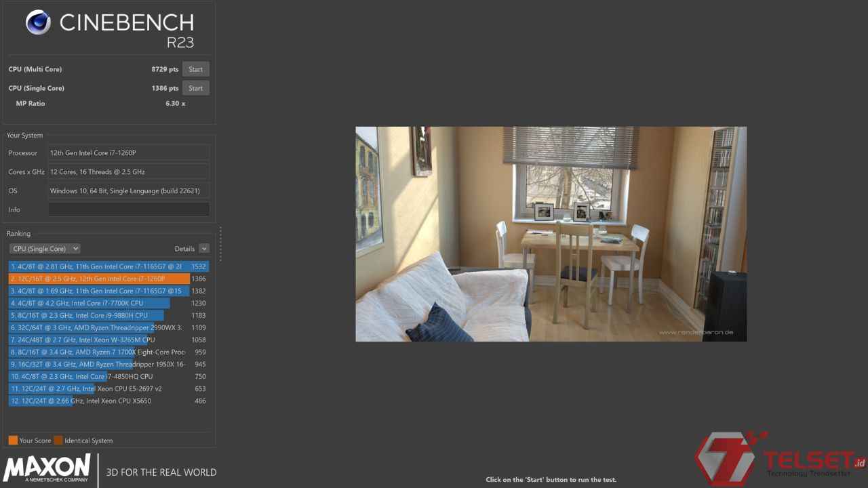Click the Cores x GHz field
Image resolution: width=868 pixels, height=488 pixels.
coord(128,172)
